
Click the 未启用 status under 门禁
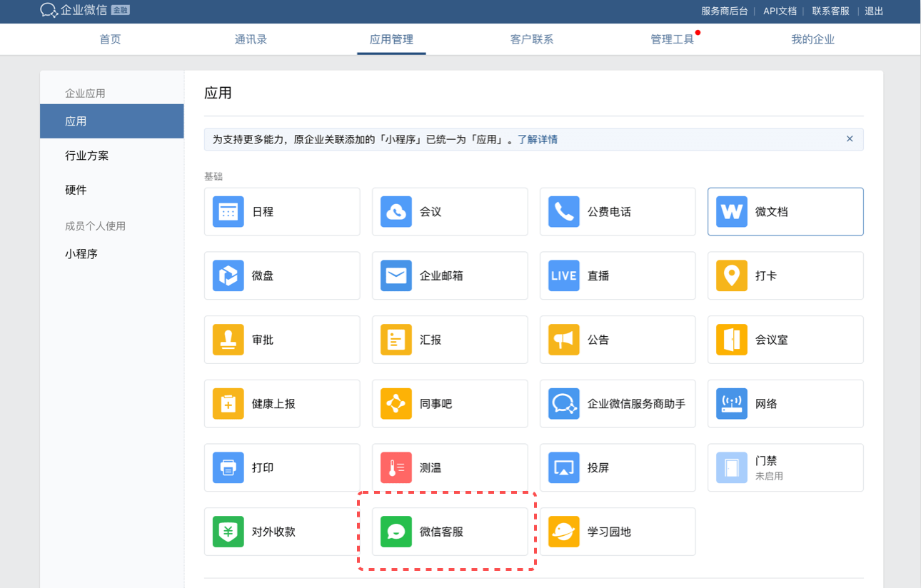pyautogui.click(x=769, y=476)
